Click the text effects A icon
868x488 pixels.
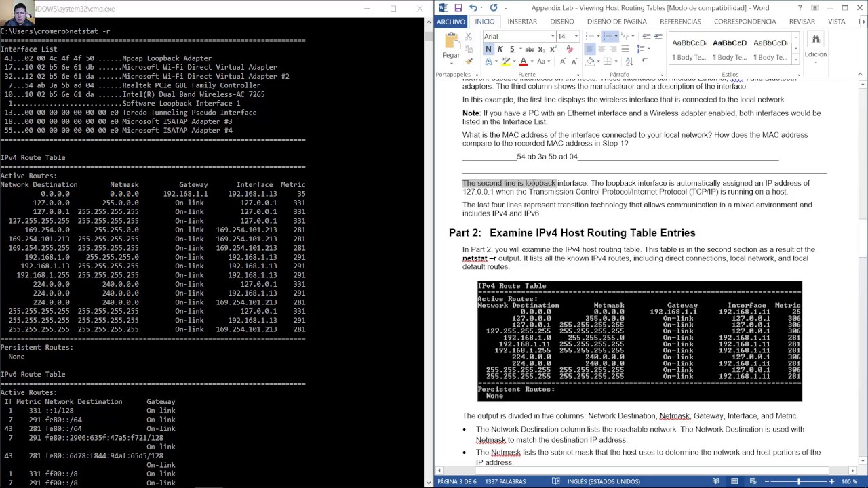(x=488, y=62)
